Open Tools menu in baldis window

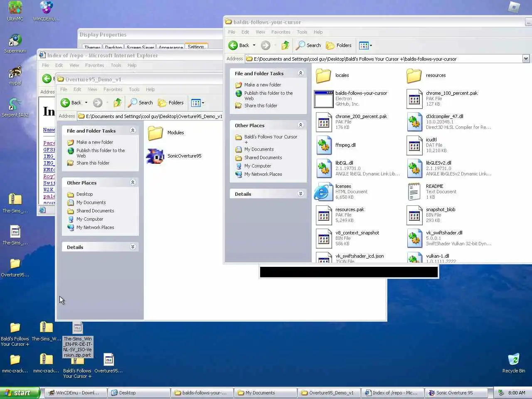coord(302,32)
